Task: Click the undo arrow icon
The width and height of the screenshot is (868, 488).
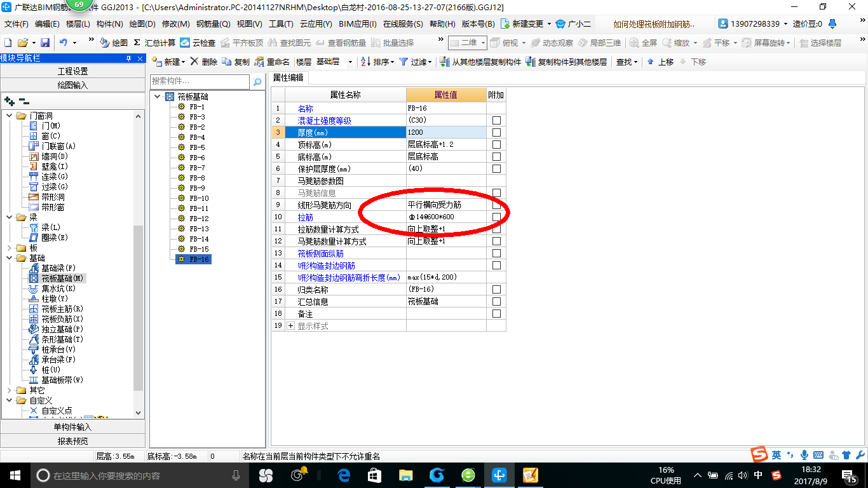Action: (64, 43)
